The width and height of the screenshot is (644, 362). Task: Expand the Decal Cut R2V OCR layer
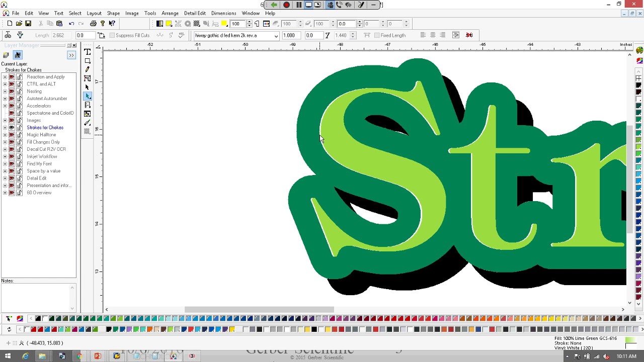[5, 149]
